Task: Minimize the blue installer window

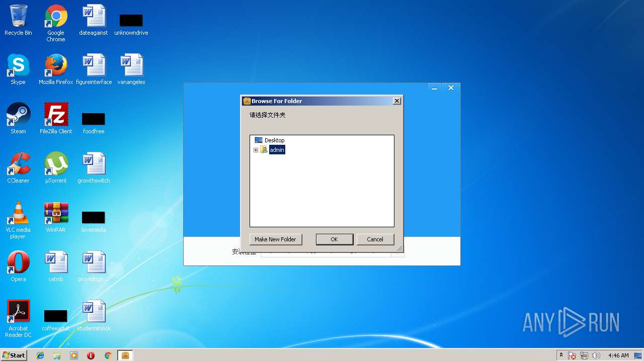Action: coord(434,88)
